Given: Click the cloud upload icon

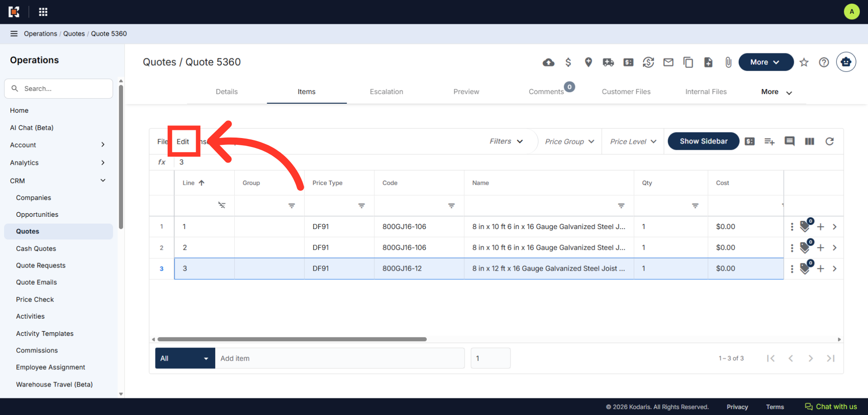Looking at the screenshot, I should point(548,62).
